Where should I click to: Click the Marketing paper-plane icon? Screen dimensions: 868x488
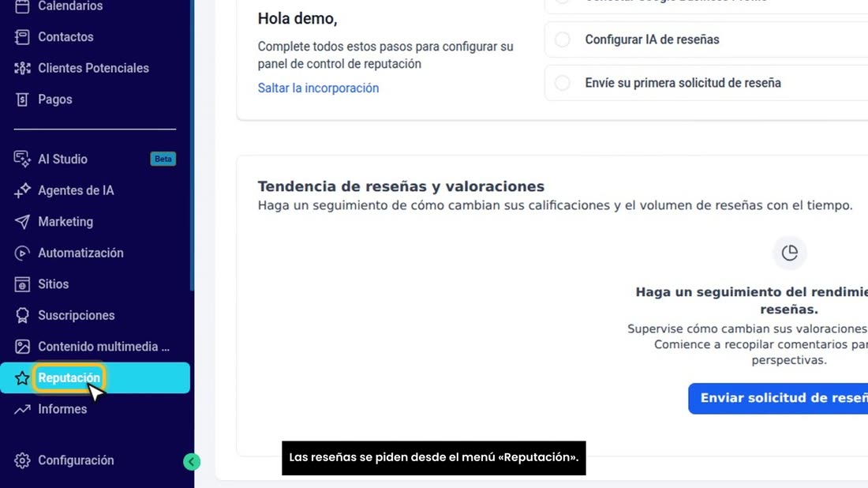point(22,222)
